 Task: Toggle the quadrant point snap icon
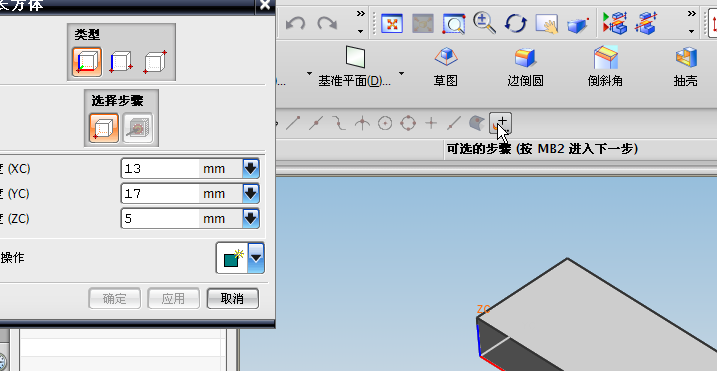pos(408,123)
